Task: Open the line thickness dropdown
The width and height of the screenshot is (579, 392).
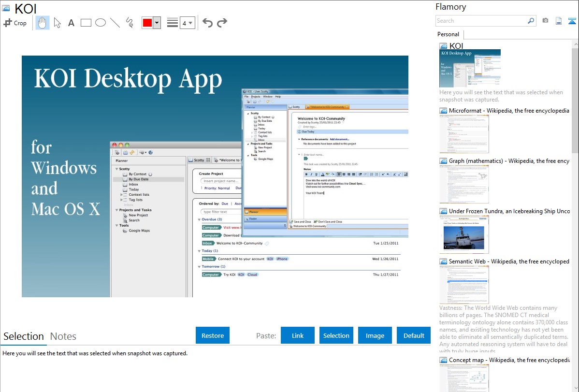Action: (x=187, y=23)
